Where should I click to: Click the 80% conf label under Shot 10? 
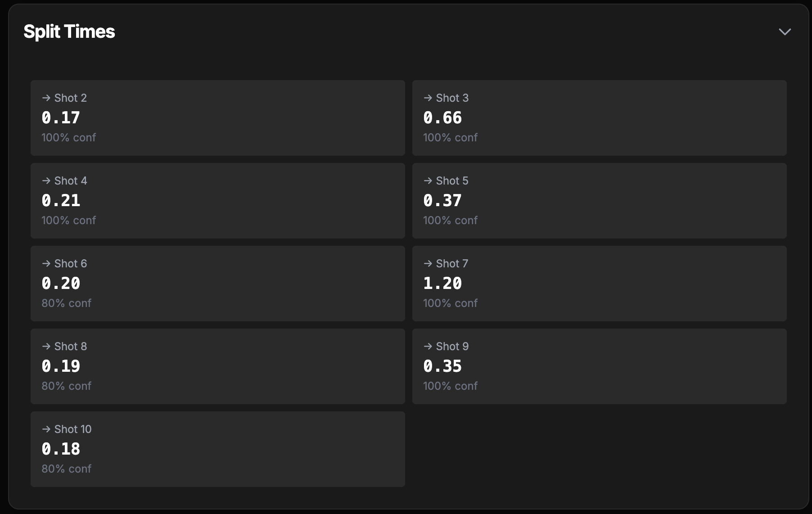(67, 469)
